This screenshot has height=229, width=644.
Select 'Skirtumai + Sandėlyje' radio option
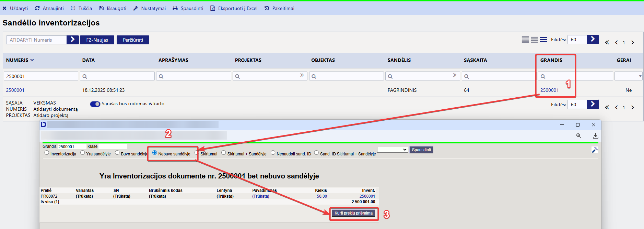(x=224, y=153)
